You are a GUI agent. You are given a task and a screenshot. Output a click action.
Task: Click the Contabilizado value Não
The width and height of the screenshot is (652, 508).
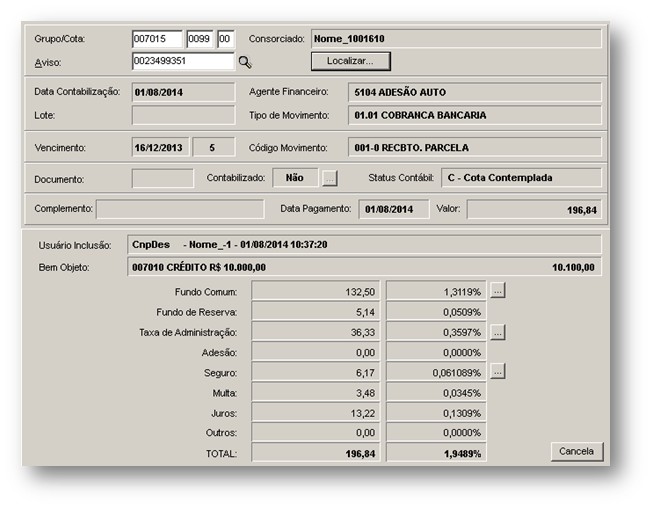tap(295, 178)
